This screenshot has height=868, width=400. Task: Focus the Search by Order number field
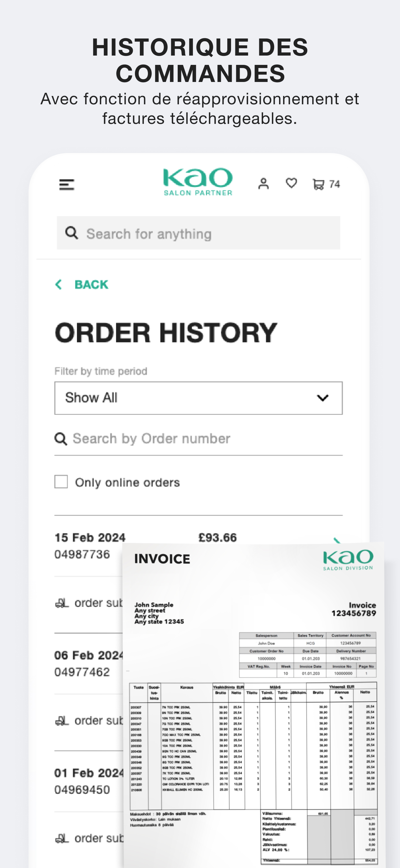(x=198, y=439)
